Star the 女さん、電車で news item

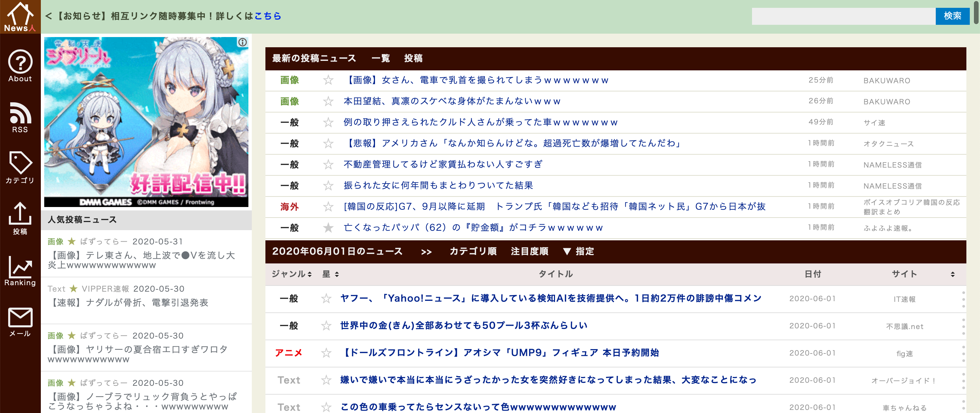(328, 80)
